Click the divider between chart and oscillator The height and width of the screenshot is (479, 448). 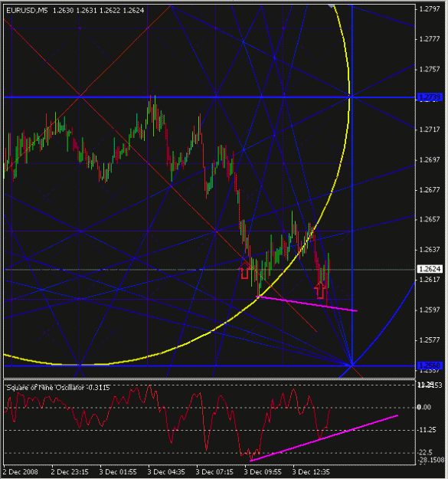point(209,379)
